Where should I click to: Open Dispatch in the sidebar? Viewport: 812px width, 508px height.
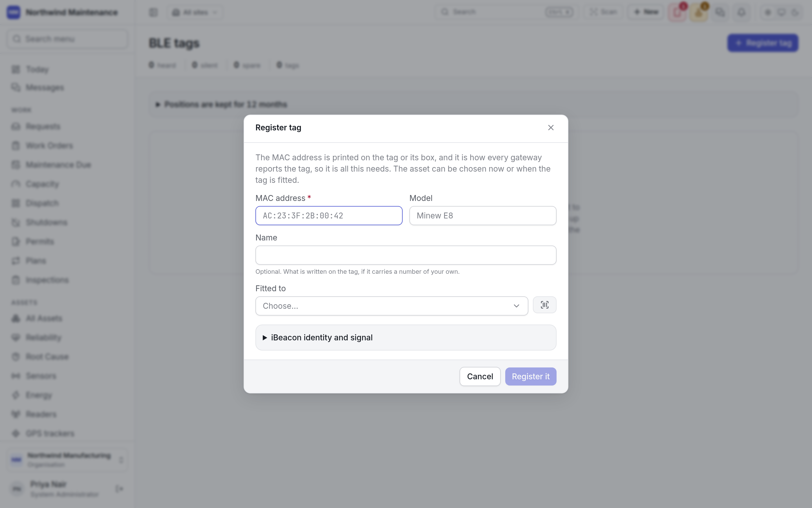point(67,203)
